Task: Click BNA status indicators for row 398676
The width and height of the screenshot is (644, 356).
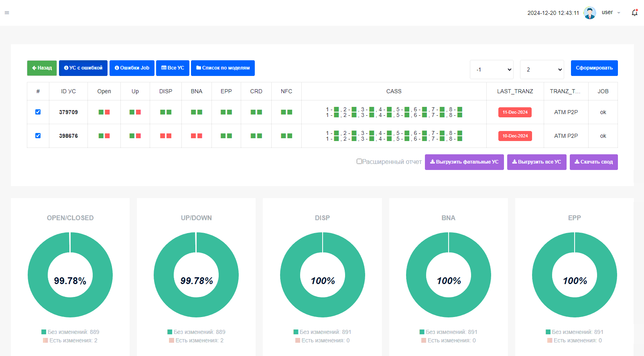Action: pos(197,136)
